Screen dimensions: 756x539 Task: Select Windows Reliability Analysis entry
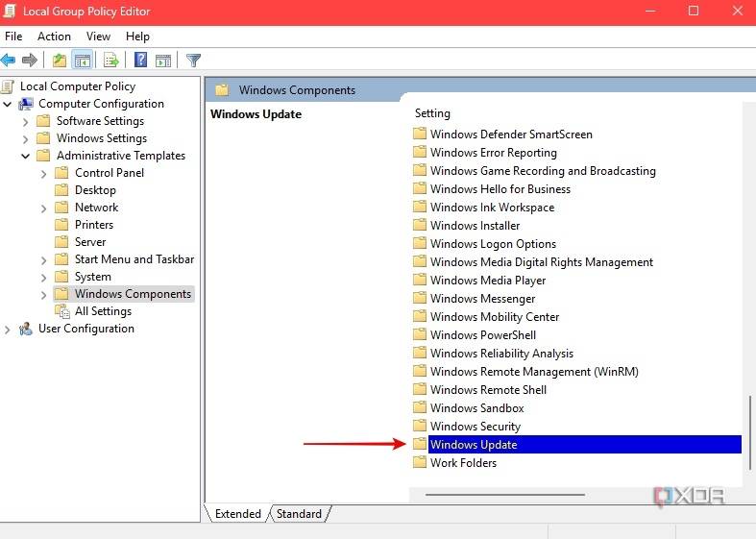501,353
